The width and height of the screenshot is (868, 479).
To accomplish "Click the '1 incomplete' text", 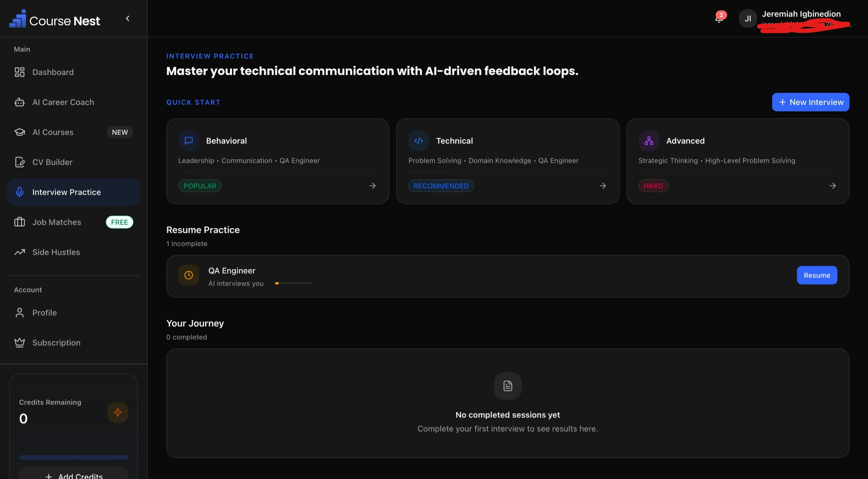I will 187,243.
